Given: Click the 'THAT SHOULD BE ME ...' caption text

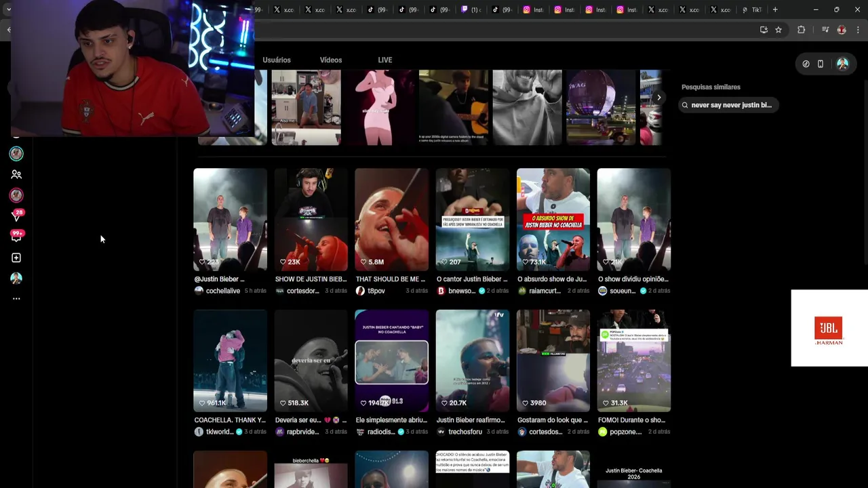Looking at the screenshot, I should pyautogui.click(x=391, y=279).
